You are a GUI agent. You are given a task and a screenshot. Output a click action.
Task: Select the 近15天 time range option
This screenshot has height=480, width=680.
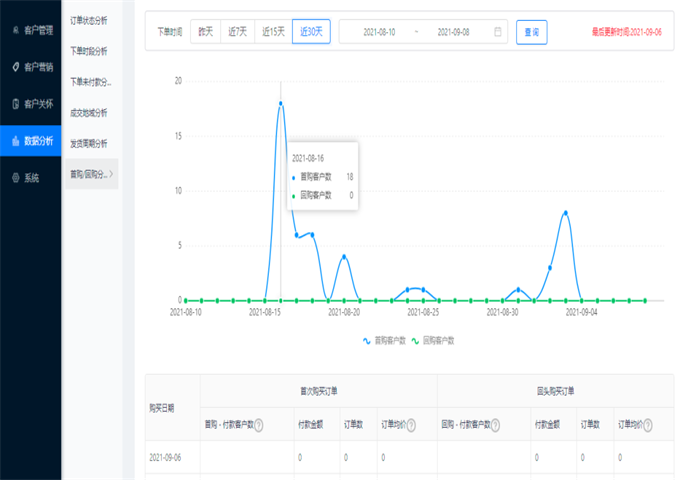(x=273, y=32)
